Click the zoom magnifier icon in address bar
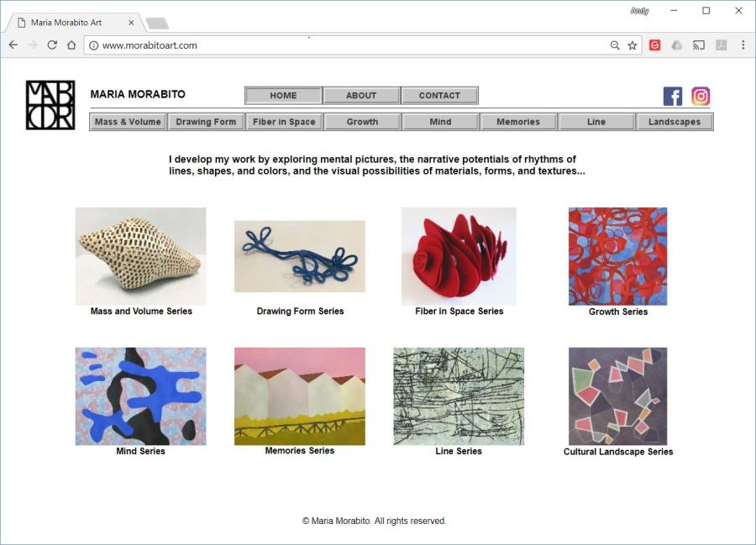 tap(615, 45)
